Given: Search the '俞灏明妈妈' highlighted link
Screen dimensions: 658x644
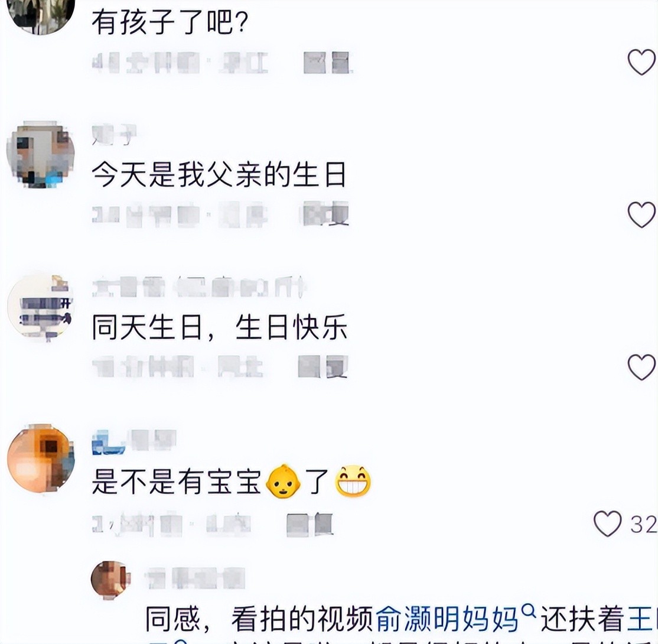Looking at the screenshot, I should (446, 619).
